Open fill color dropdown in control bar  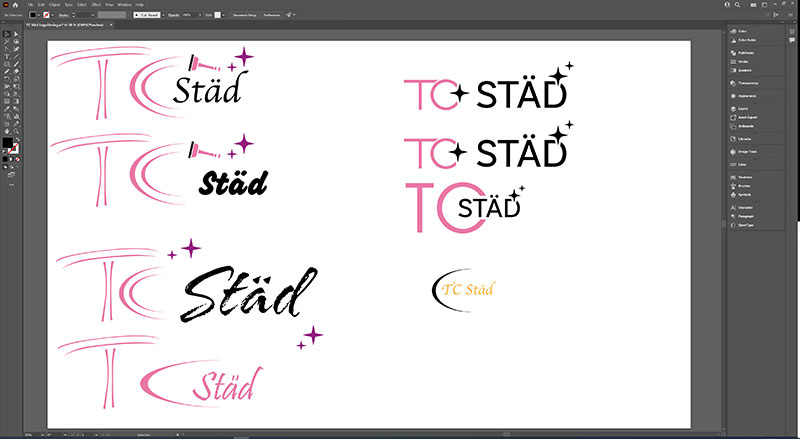pyautogui.click(x=39, y=15)
